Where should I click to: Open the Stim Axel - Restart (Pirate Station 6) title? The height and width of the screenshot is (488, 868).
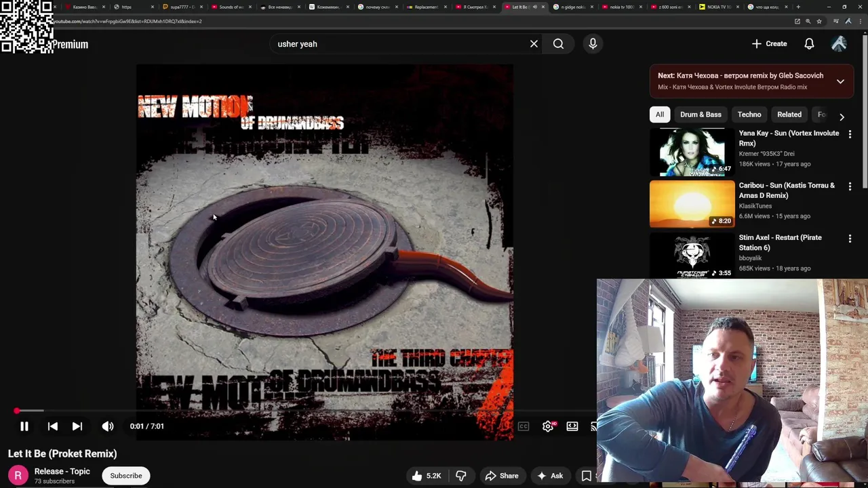780,243
